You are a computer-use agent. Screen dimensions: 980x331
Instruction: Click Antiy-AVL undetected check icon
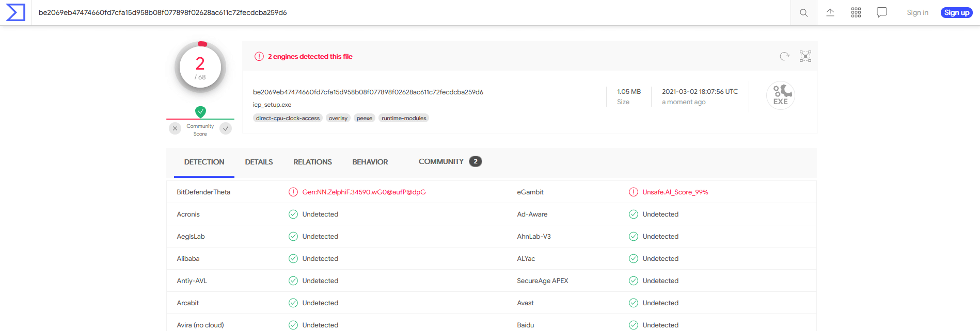click(x=293, y=280)
